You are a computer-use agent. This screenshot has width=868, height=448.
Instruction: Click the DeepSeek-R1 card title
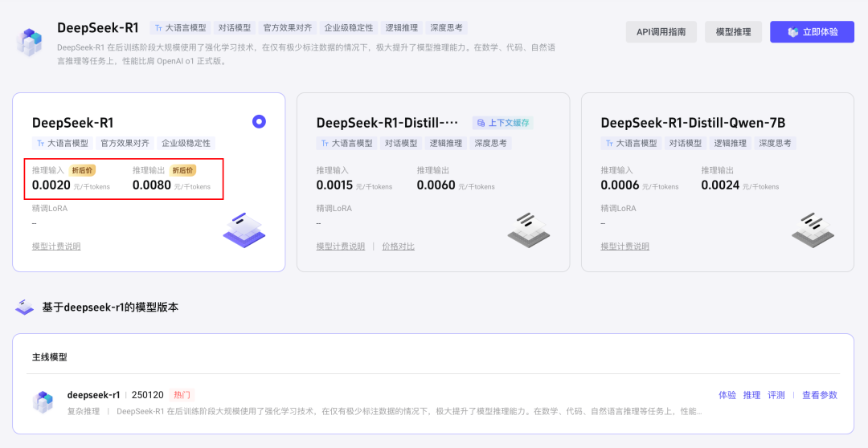click(x=72, y=123)
